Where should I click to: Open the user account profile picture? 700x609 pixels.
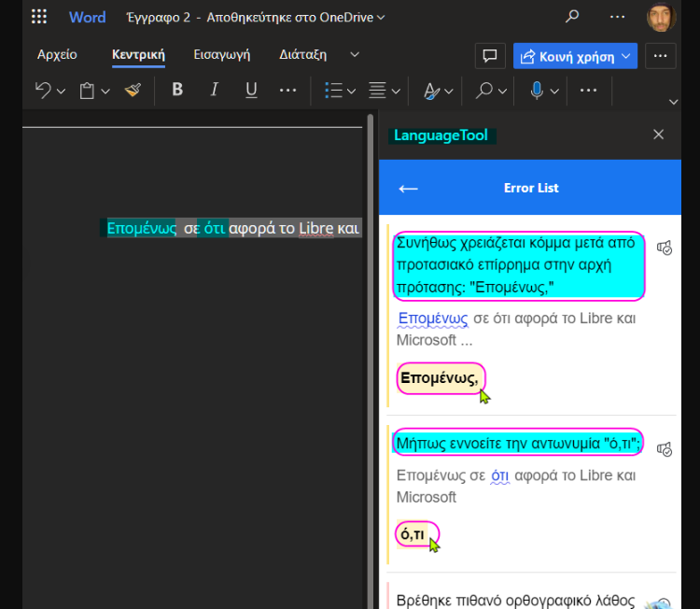click(661, 17)
